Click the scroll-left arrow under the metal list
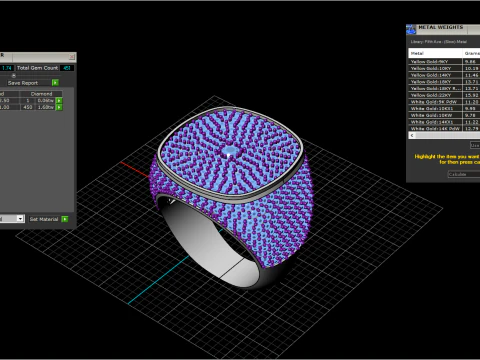 point(412,135)
